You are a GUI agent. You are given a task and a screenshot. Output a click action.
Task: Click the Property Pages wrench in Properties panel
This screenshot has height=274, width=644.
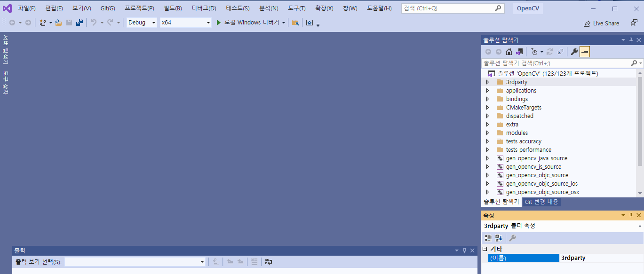(513, 238)
